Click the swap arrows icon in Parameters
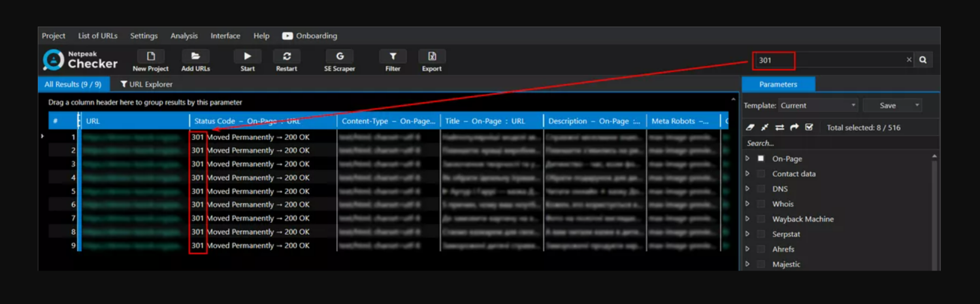The width and height of the screenshot is (980, 304). (x=779, y=127)
